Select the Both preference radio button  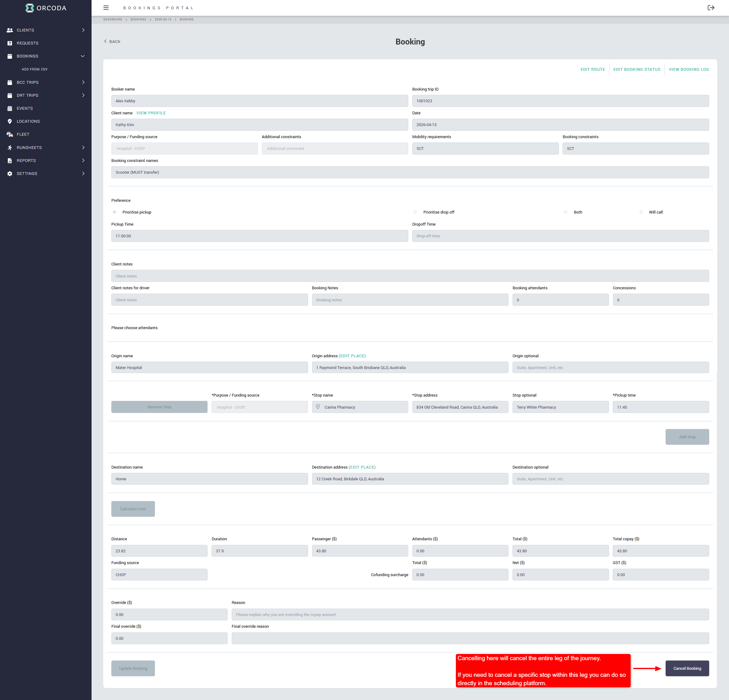[x=566, y=212]
